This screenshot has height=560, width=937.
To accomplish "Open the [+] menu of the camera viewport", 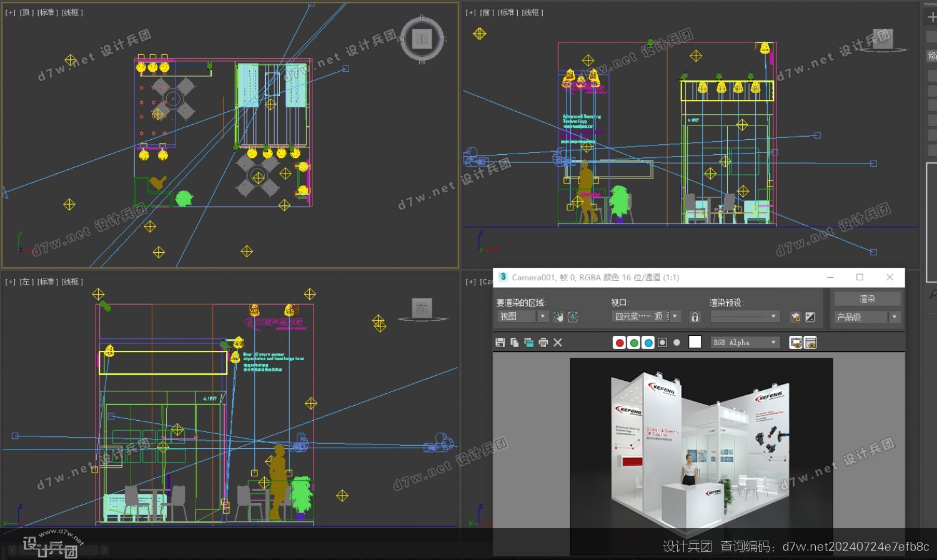I will (470, 282).
